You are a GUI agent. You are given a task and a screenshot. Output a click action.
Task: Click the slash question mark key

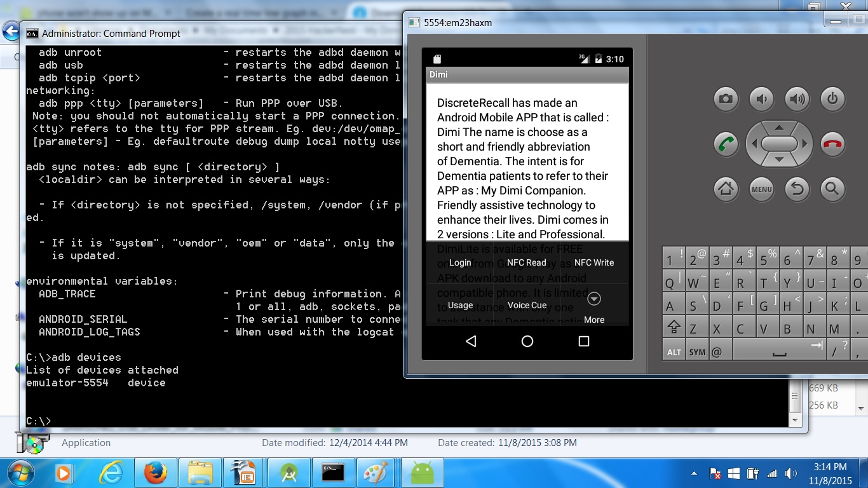pos(837,350)
